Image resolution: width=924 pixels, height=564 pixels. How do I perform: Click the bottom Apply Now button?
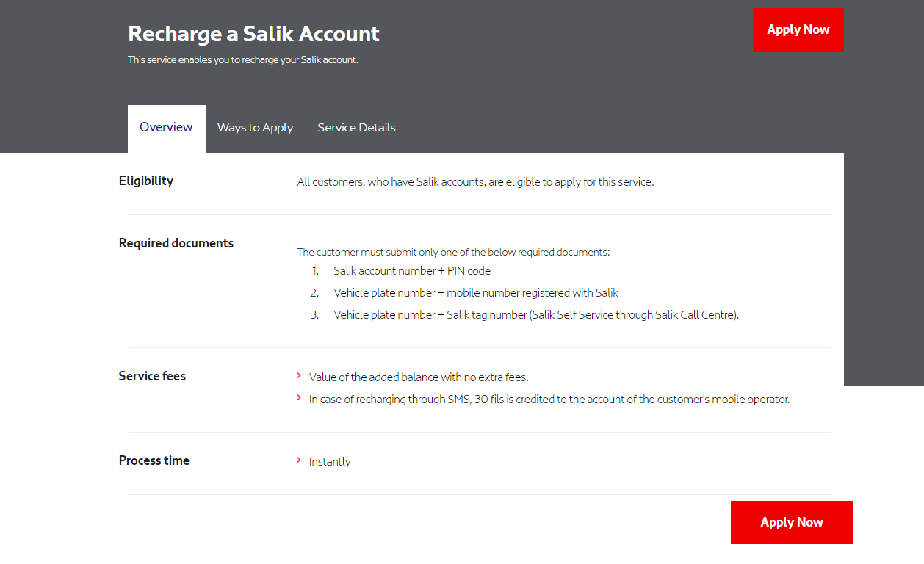(x=792, y=522)
